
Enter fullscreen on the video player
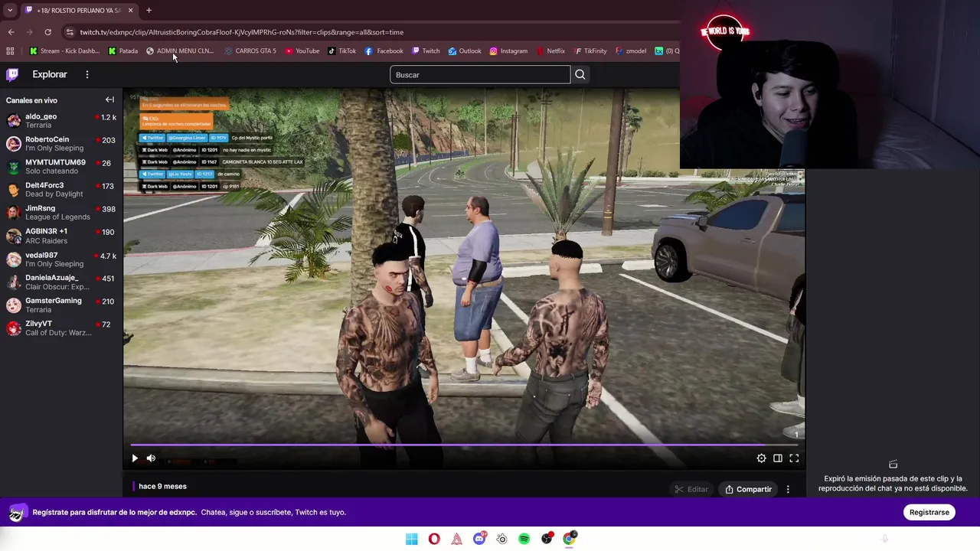click(794, 458)
